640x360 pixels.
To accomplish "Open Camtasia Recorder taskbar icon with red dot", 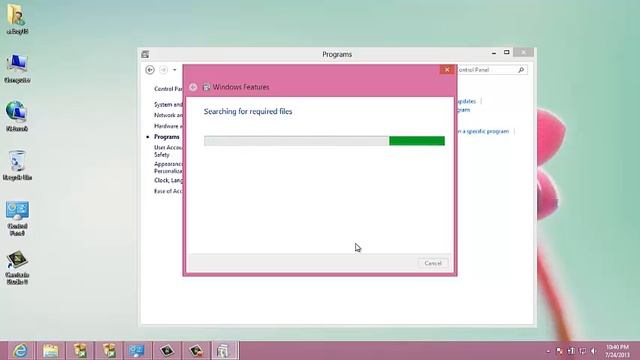I will pos(196,351).
